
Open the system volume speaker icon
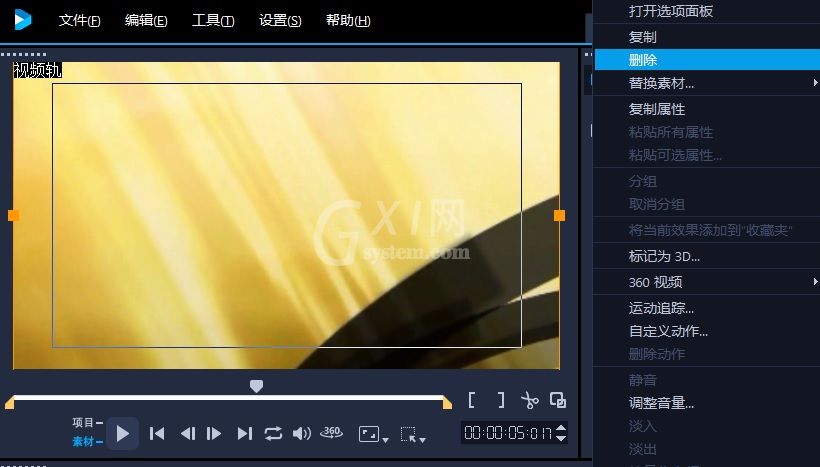tap(302, 434)
